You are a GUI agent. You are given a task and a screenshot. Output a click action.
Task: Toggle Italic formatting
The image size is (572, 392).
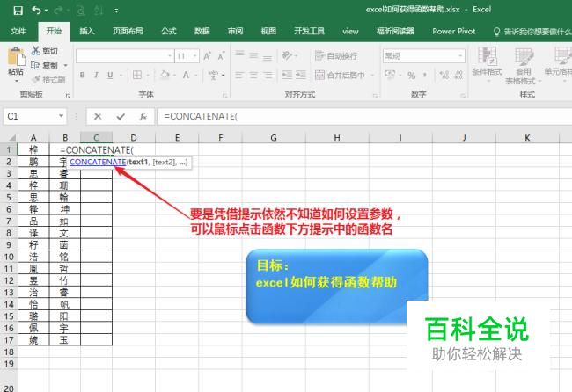[96, 75]
